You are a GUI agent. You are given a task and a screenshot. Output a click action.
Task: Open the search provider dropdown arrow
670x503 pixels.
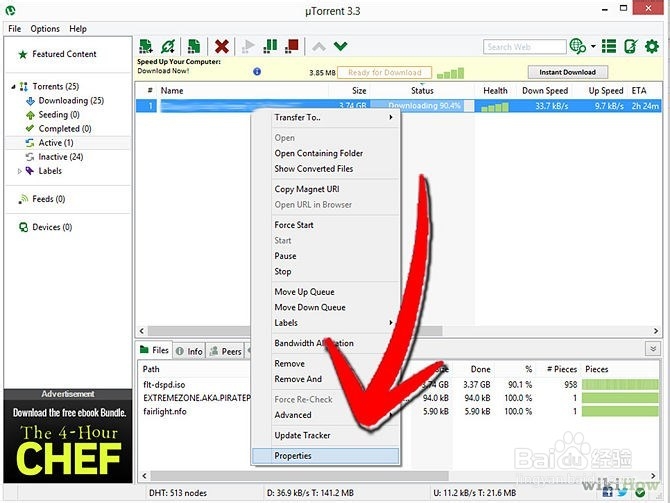coord(593,46)
